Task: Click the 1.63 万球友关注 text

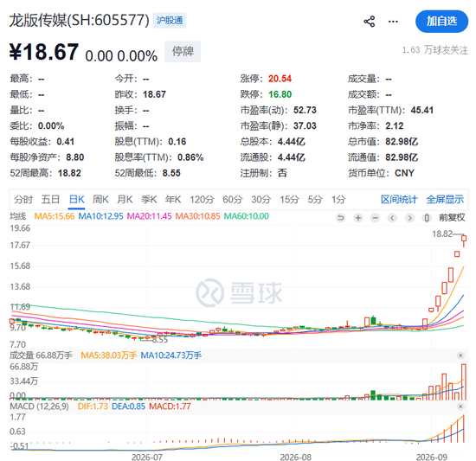Action: [435, 50]
